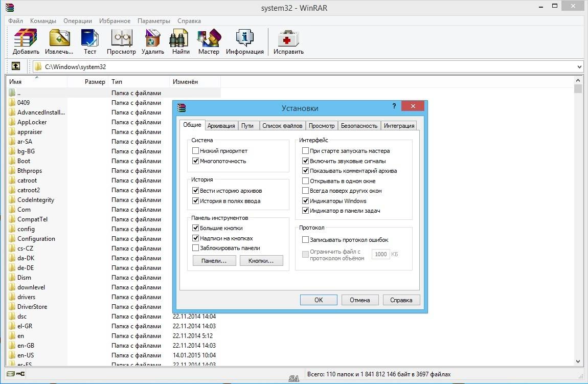Enable Низкий приоритет checkbox
The image size is (588, 384).
pos(195,151)
